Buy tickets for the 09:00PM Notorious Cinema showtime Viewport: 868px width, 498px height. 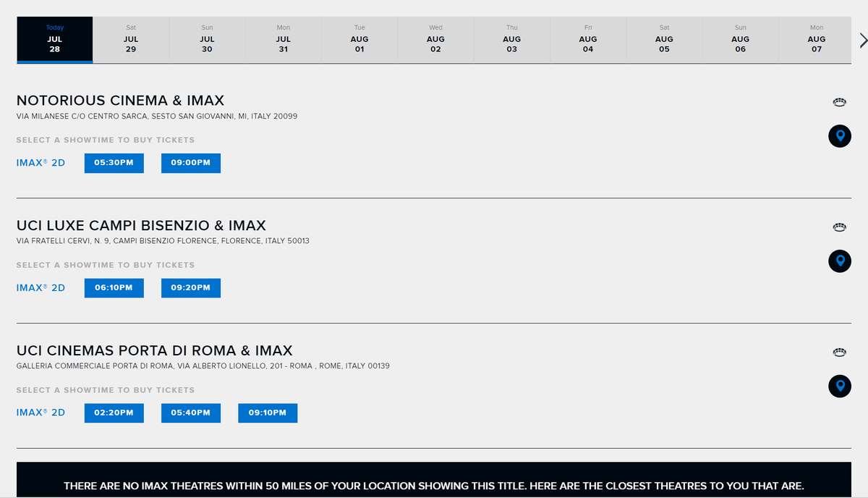pyautogui.click(x=190, y=163)
